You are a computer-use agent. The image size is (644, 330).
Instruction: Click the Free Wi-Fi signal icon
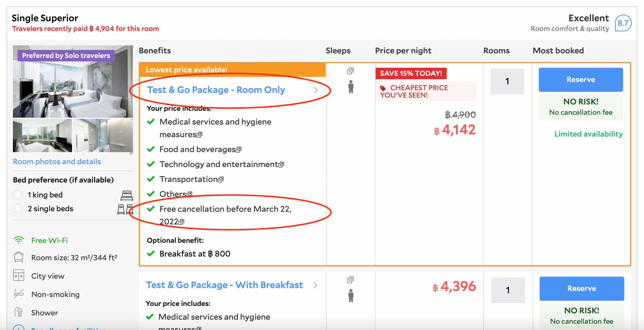(19, 240)
